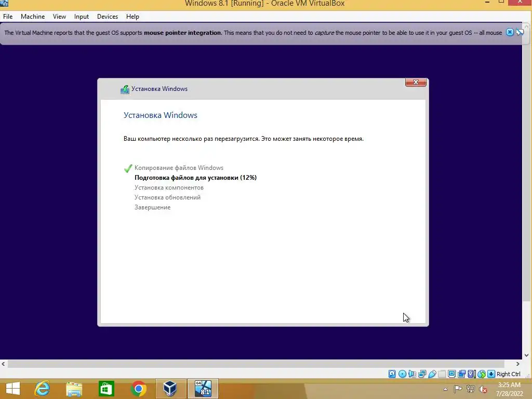Screen dimensions: 532x399
Task: Open File Explorer from the taskbar
Action: [74, 389]
